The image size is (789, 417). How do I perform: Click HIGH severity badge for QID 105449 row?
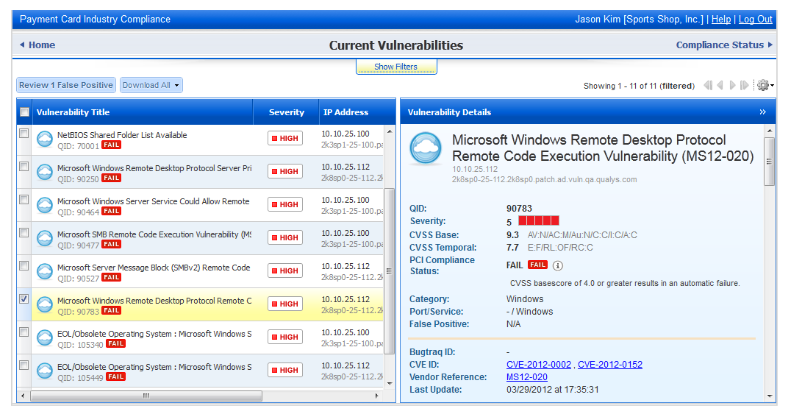coord(285,370)
